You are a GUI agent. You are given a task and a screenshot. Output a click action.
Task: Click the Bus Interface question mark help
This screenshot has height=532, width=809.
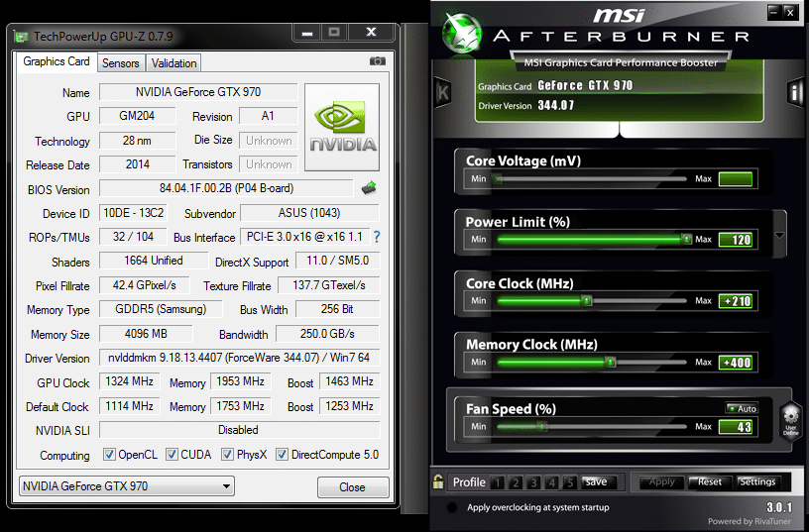pyautogui.click(x=377, y=237)
